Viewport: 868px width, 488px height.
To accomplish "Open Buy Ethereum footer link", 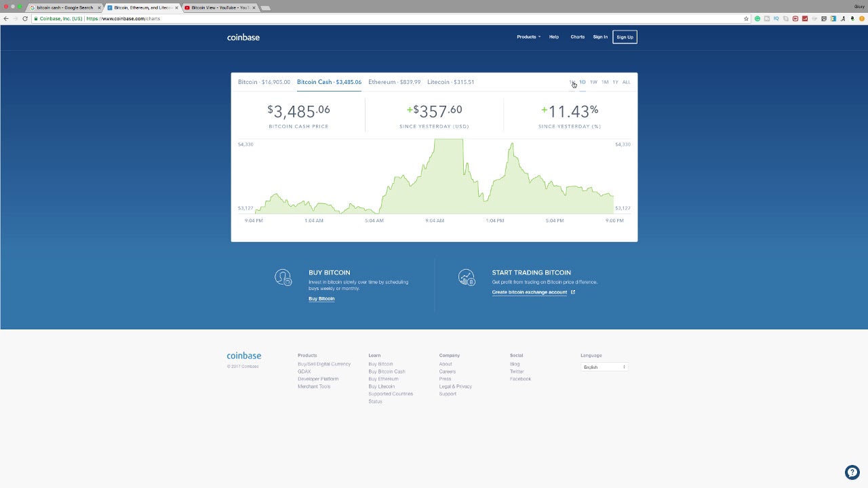I will pyautogui.click(x=383, y=379).
